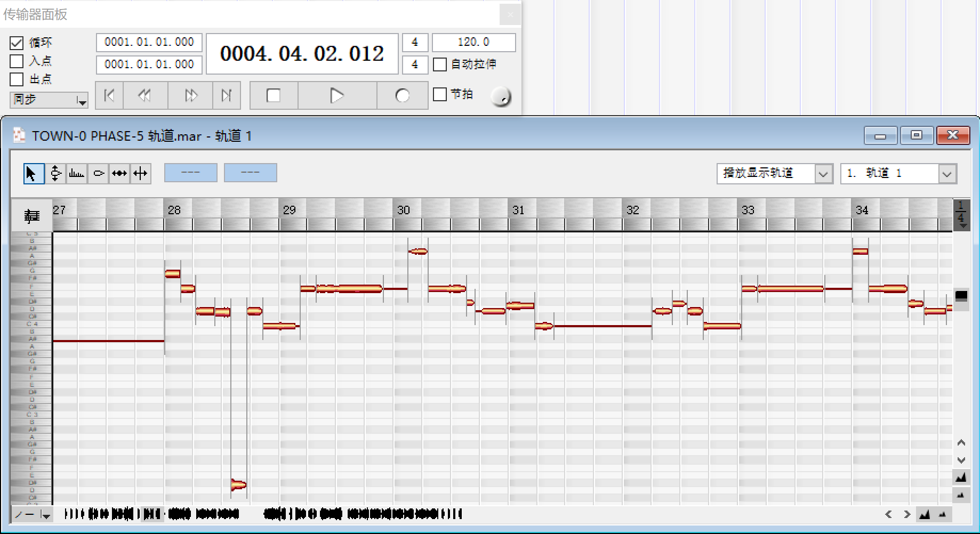Screen dimensions: 980x534
Task: Open the 同步 sync dropdown
Action: tap(49, 100)
